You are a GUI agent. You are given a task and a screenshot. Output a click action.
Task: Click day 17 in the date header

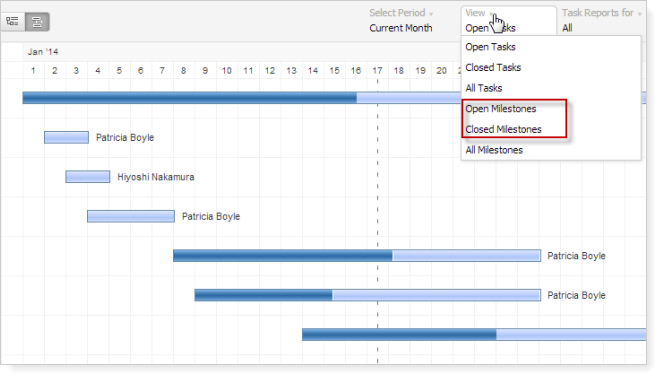(377, 71)
